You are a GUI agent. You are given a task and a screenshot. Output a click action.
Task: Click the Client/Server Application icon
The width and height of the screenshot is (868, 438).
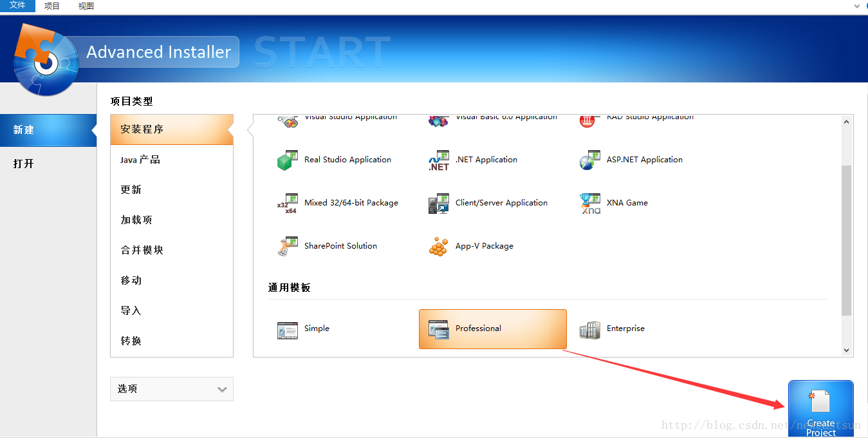click(439, 204)
